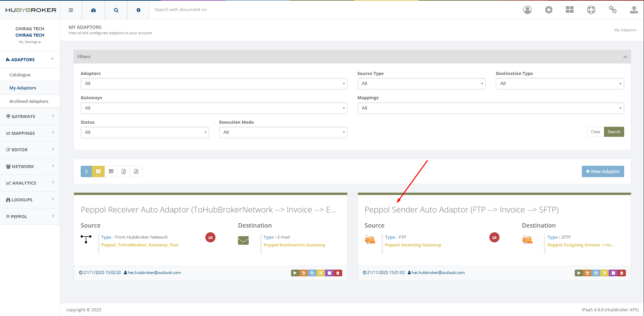Collapse the Filters panel

click(x=625, y=56)
